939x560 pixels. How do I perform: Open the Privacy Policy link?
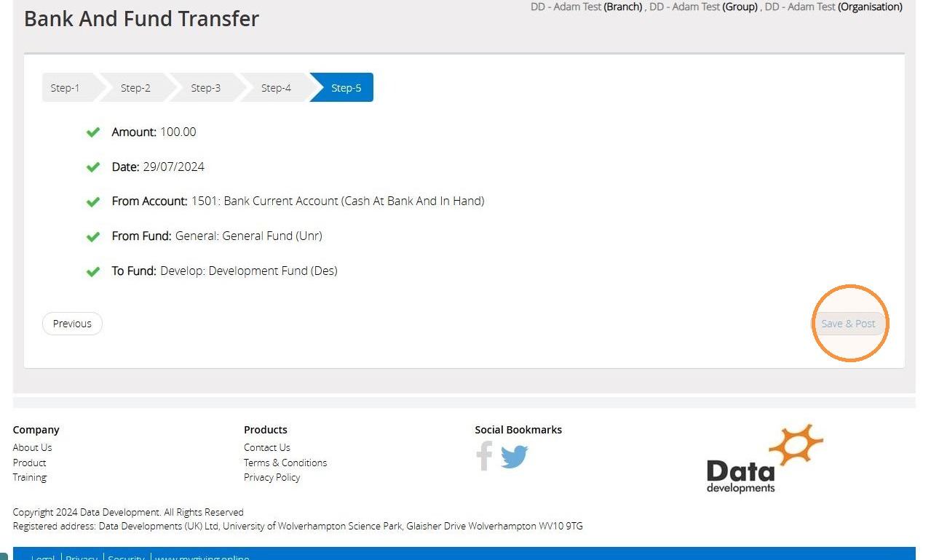pyautogui.click(x=272, y=477)
